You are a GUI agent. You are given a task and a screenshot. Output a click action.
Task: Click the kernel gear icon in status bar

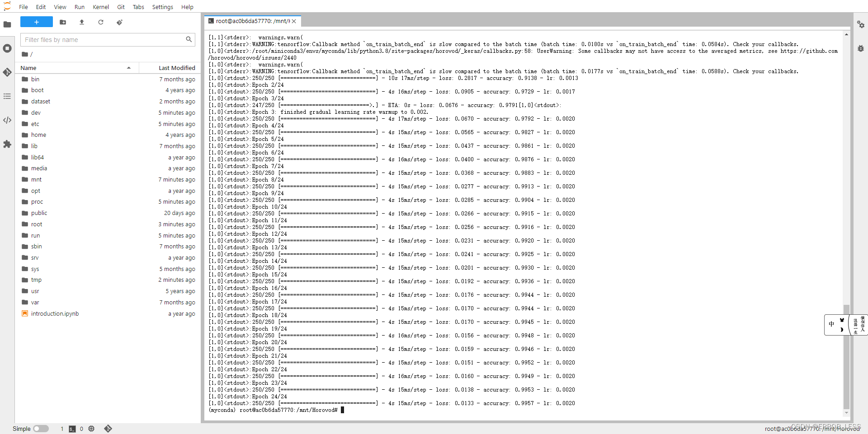click(x=91, y=429)
